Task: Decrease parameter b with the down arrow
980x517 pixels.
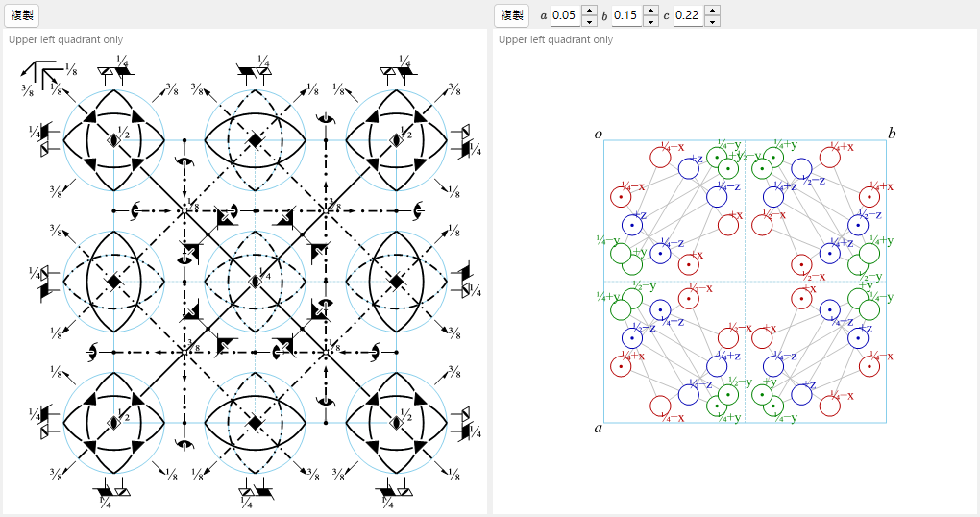Action: 650,21
